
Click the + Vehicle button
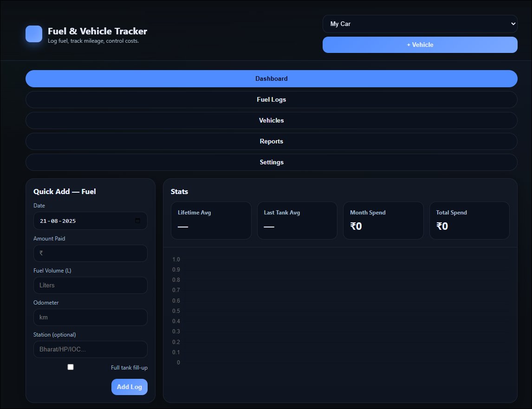pos(420,45)
